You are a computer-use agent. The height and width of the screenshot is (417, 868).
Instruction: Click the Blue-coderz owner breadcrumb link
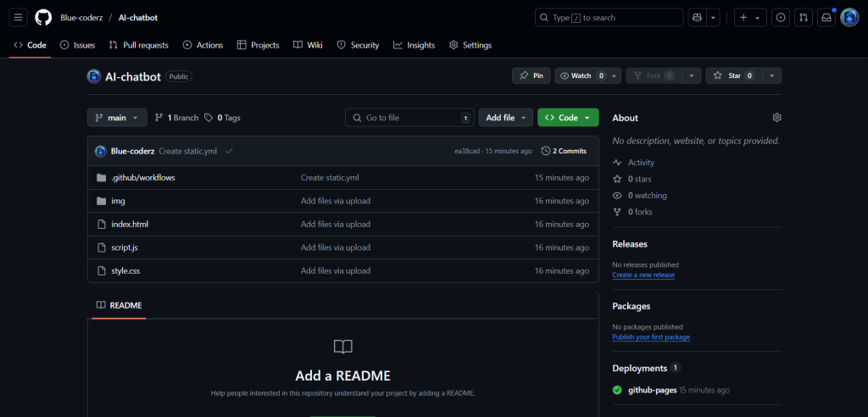(x=82, y=18)
